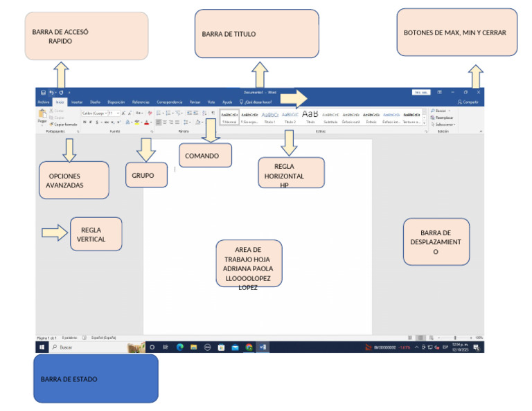Toggle underline (S) formatting
The width and height of the screenshot is (532, 411).
click(x=97, y=122)
